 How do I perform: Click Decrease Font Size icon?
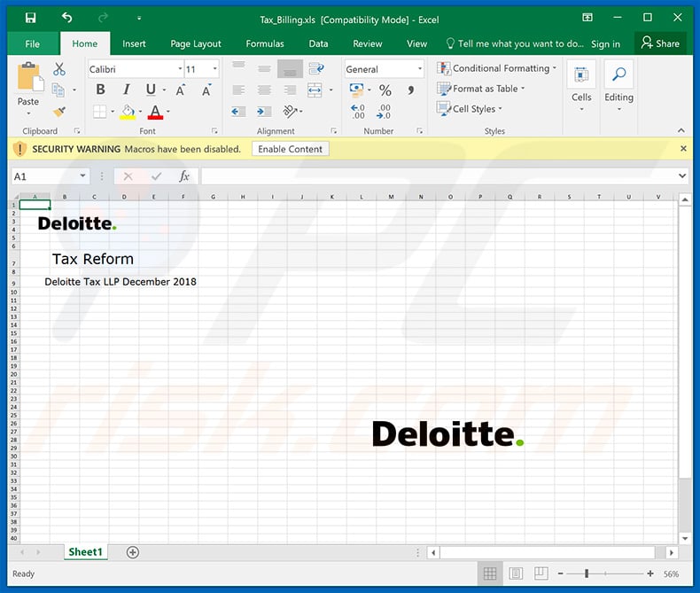206,90
